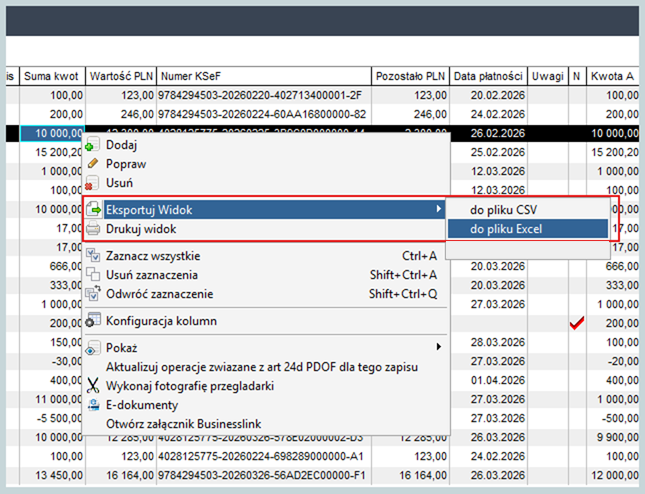The height and width of the screenshot is (494, 645).
Task: Click the Pokaż eye icon
Action: pyautogui.click(x=93, y=348)
